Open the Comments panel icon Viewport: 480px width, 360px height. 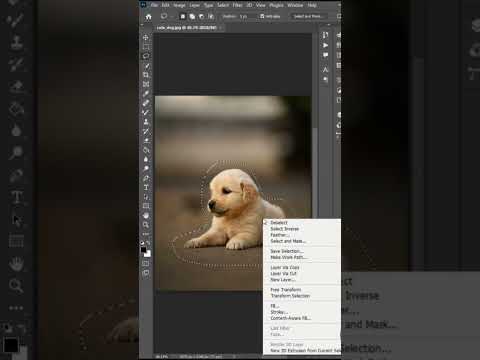326,55
